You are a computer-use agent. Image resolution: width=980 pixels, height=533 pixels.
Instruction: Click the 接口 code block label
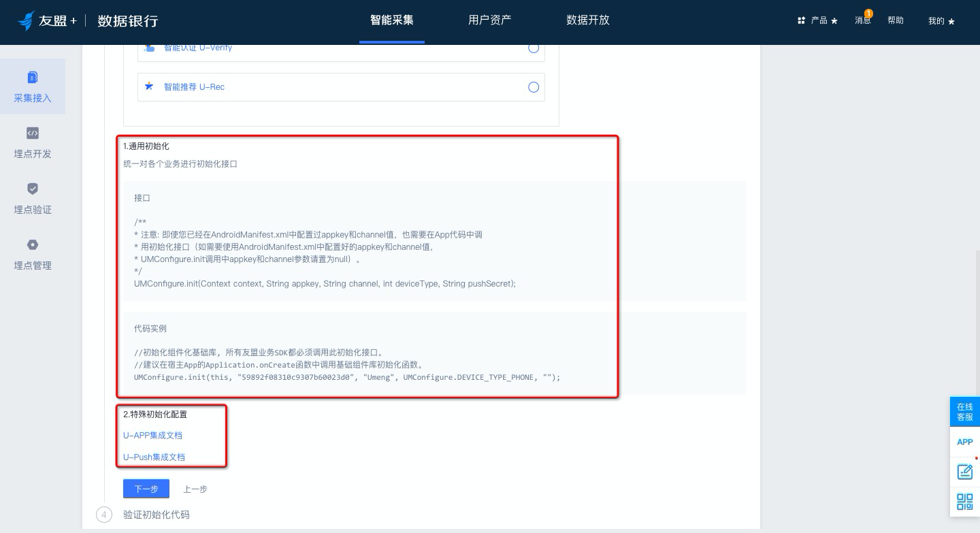142,198
